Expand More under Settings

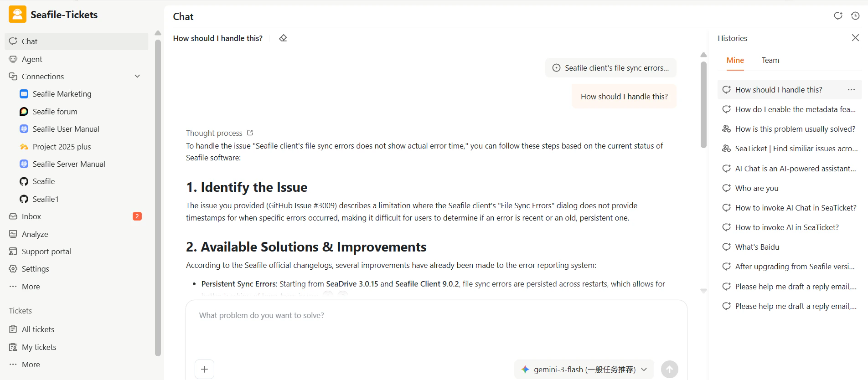(x=76, y=287)
